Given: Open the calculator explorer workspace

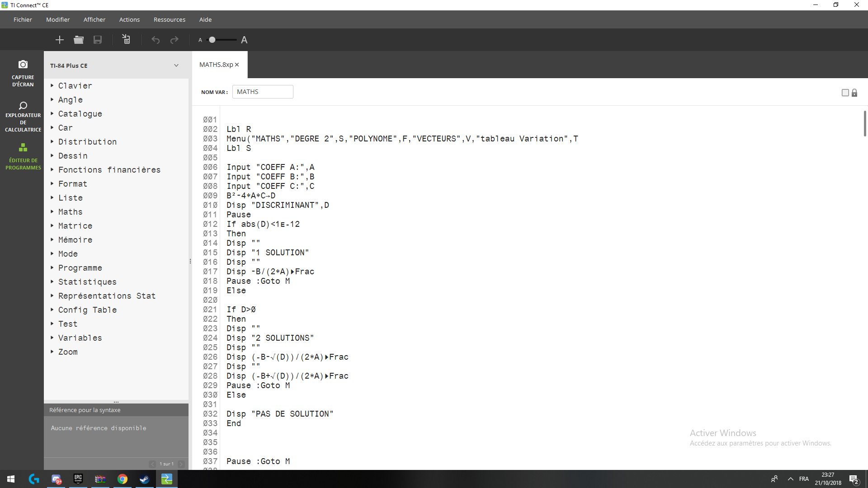Looking at the screenshot, I should tap(23, 116).
